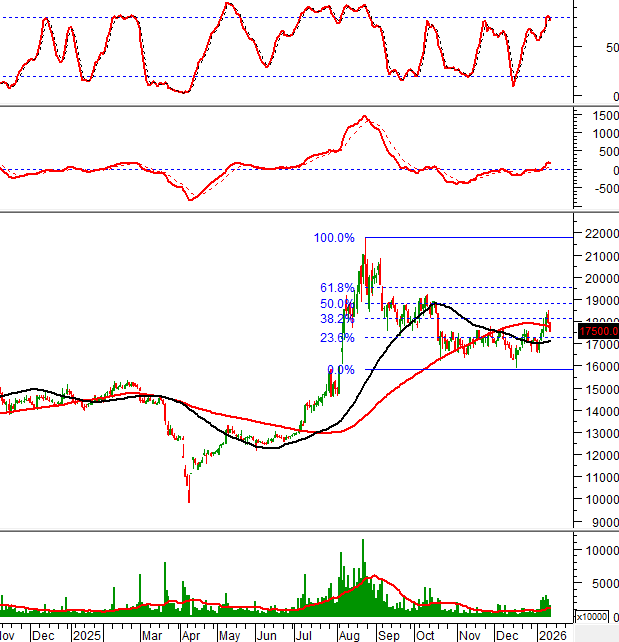
Task: Select the 22000 price axis label
Action: (x=598, y=234)
